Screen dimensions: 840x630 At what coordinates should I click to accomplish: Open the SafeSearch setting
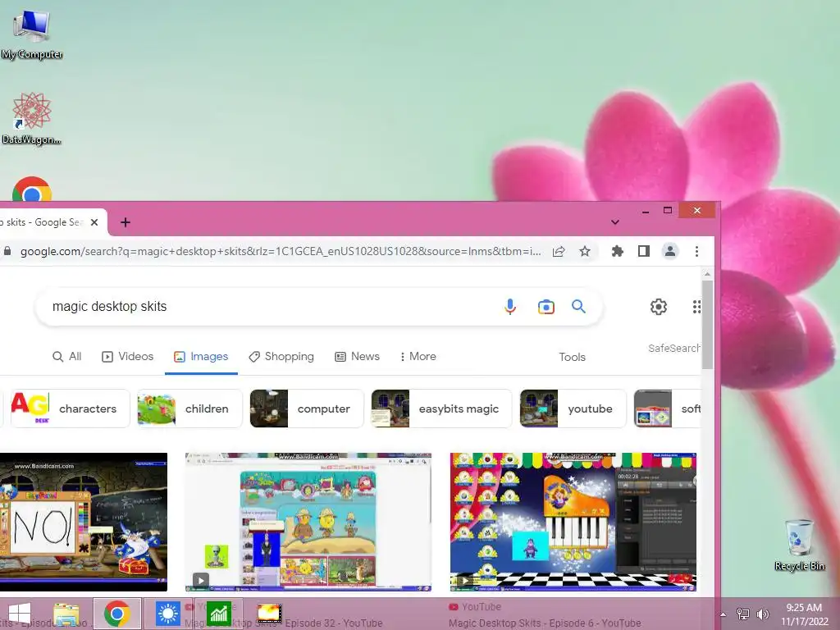(674, 348)
